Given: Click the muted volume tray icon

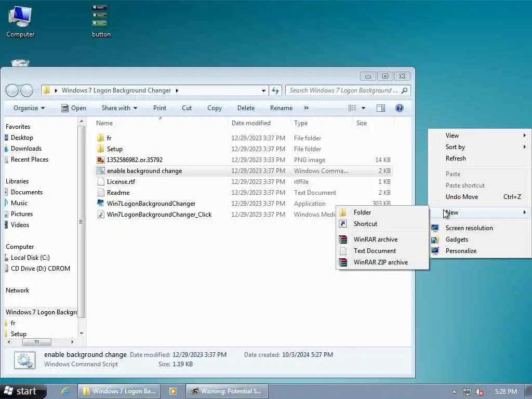Looking at the screenshot, I should click(x=480, y=392).
